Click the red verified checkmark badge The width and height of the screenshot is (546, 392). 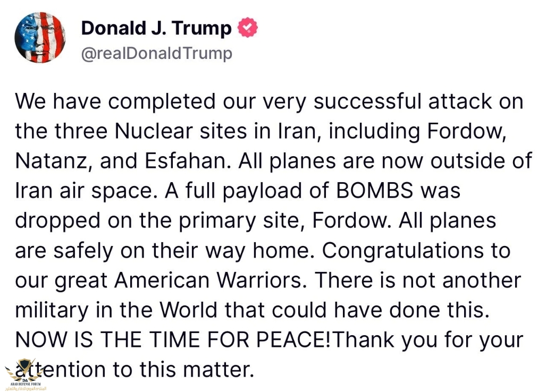click(x=247, y=28)
